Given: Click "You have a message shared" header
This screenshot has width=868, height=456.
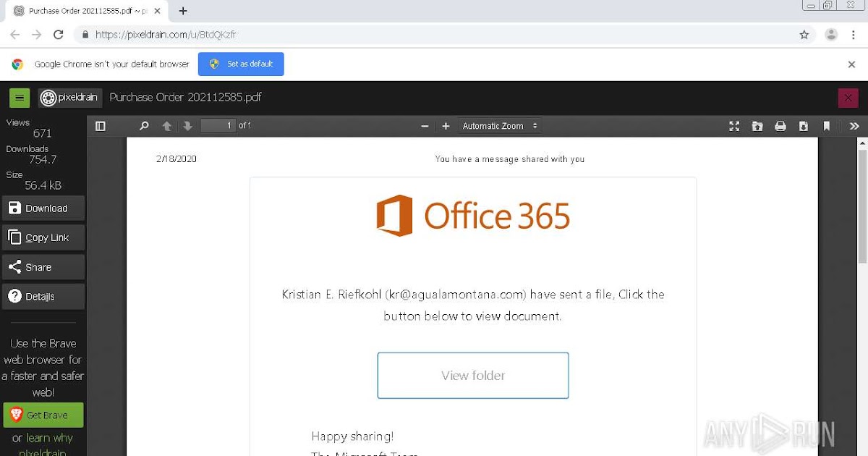Looking at the screenshot, I should tap(510, 159).
